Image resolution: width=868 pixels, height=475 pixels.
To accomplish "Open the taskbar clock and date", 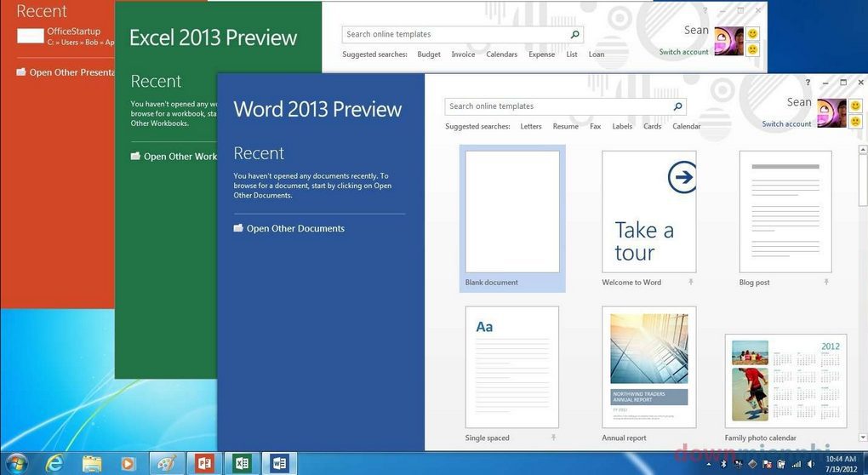I will 841,464.
